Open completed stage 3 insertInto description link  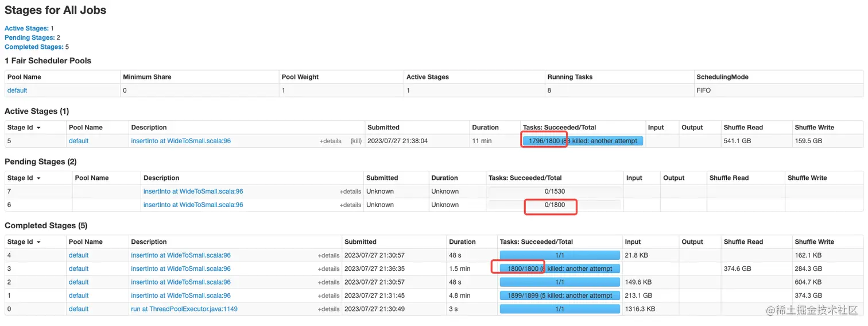[x=181, y=269]
